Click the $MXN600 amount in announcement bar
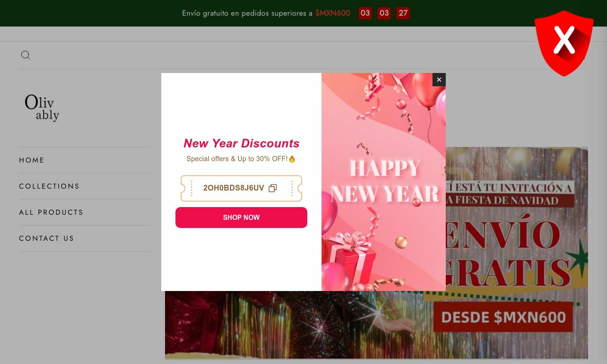The image size is (607, 364). click(x=333, y=13)
